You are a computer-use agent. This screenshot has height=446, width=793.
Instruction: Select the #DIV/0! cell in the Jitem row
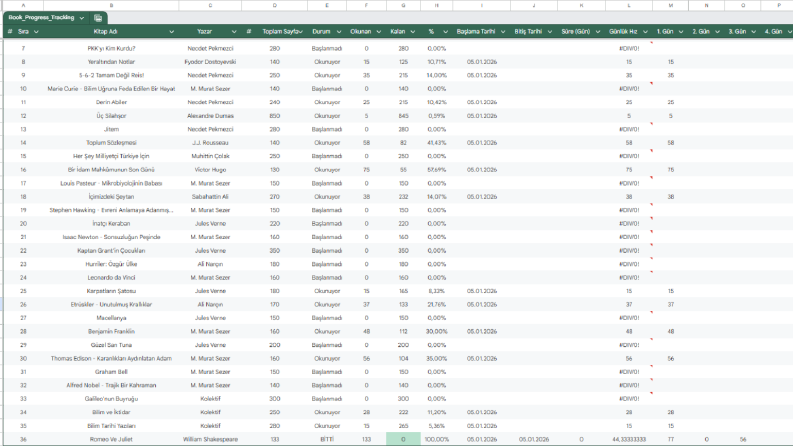629,129
